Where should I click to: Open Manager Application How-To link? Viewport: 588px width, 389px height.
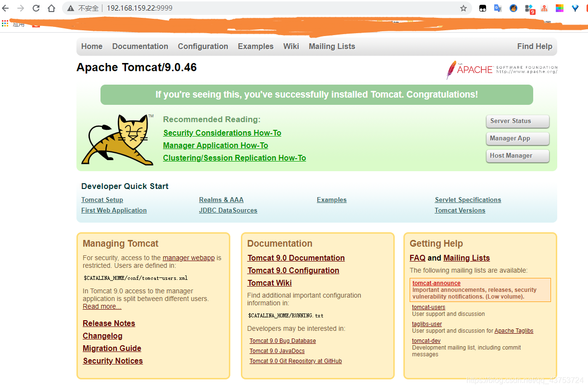coord(215,145)
